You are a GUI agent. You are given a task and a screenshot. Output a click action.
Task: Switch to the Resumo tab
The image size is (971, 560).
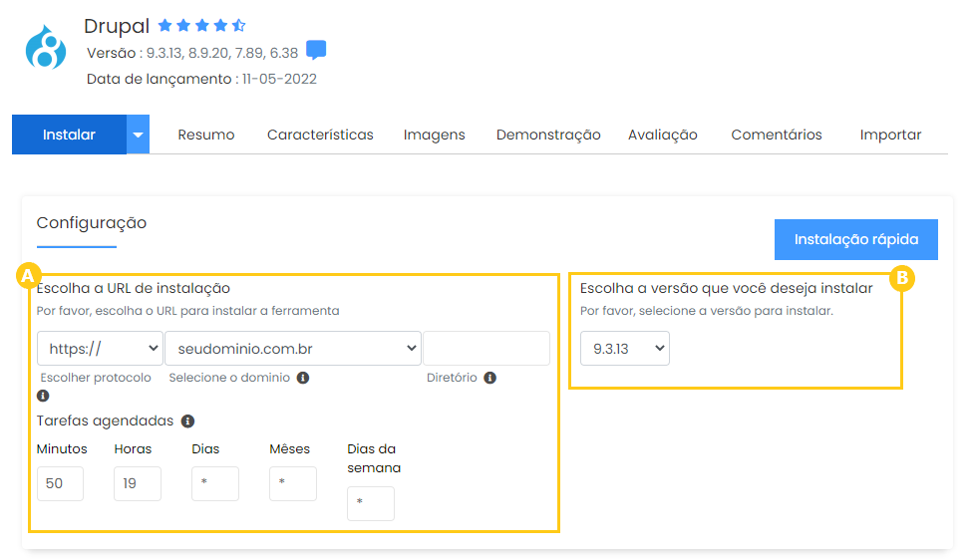(x=206, y=135)
